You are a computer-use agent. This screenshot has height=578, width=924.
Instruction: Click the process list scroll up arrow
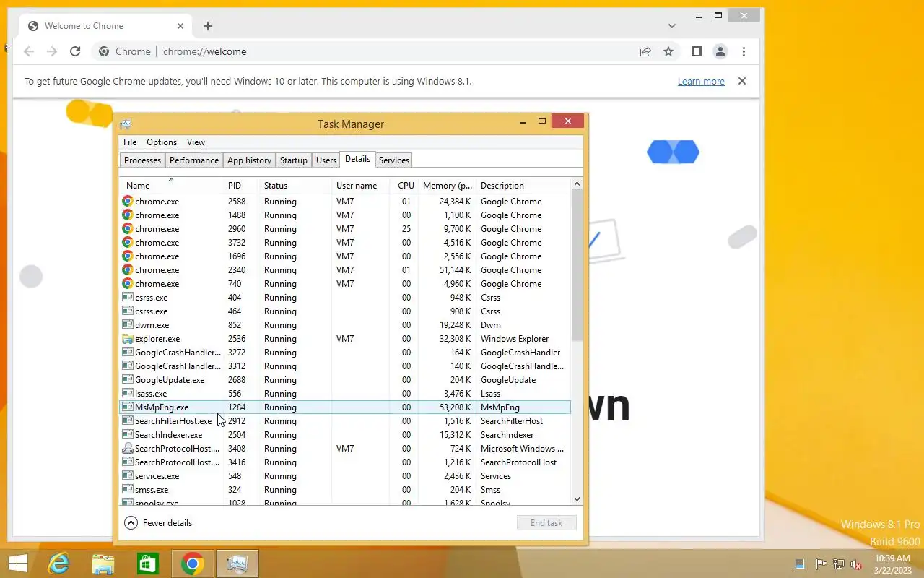pyautogui.click(x=577, y=184)
